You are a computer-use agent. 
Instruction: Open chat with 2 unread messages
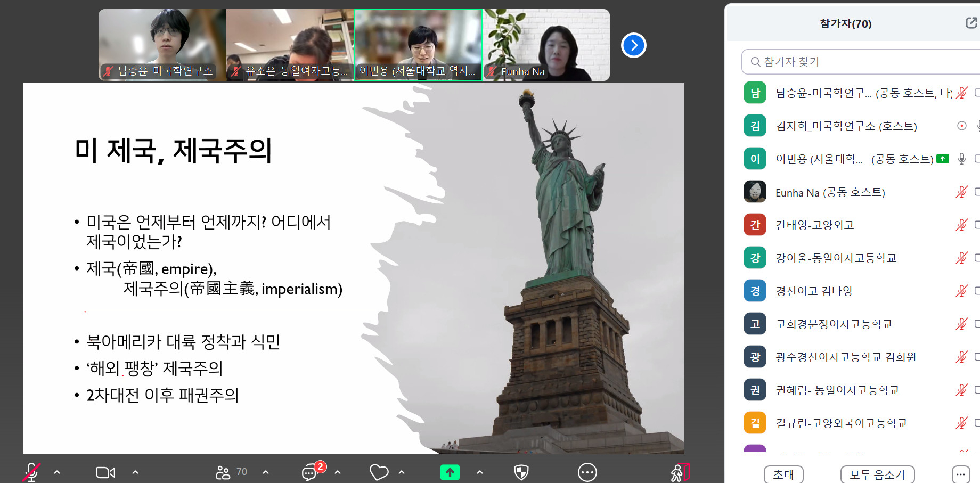(x=310, y=472)
